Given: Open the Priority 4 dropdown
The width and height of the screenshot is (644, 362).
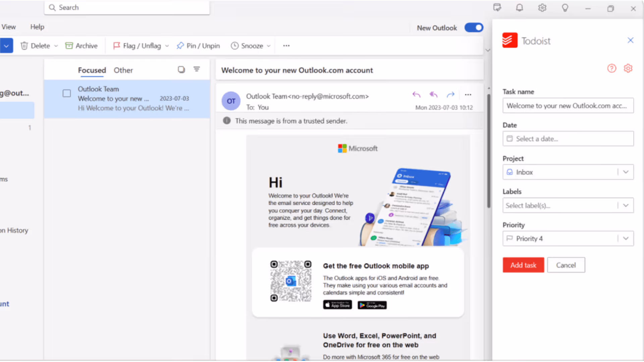Looking at the screenshot, I should 568,238.
